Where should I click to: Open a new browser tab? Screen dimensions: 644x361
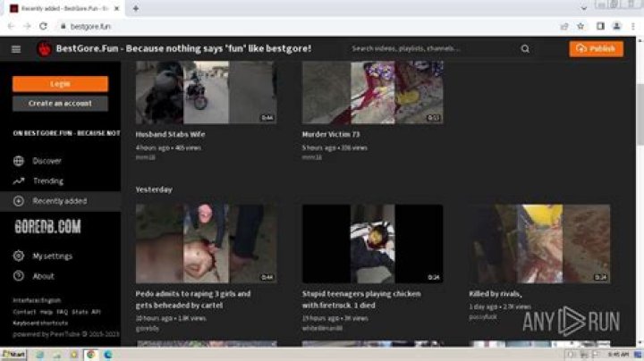pos(136,8)
